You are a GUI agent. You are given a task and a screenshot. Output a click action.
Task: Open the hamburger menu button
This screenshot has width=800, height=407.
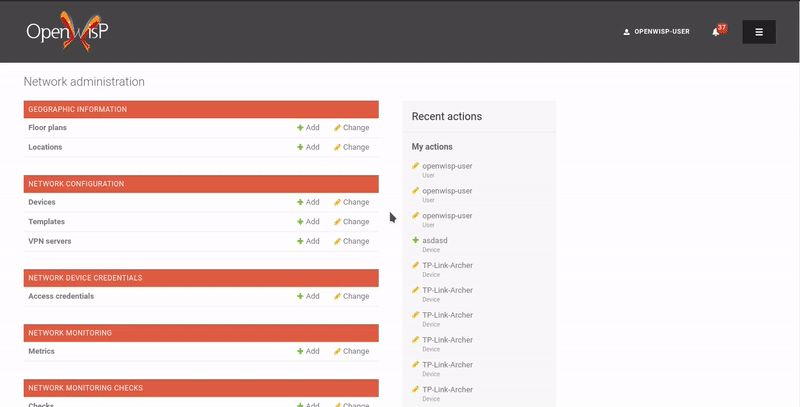pyautogui.click(x=759, y=32)
